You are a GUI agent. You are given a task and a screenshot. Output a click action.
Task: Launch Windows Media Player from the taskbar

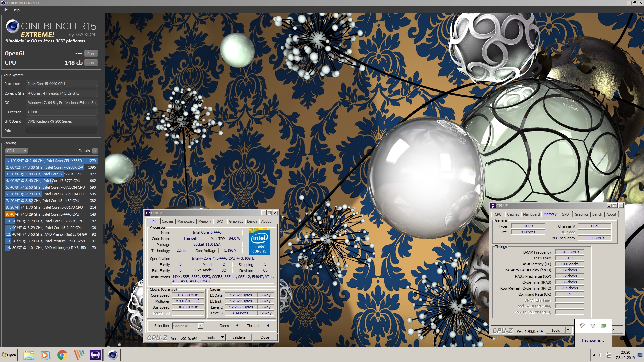point(45,355)
